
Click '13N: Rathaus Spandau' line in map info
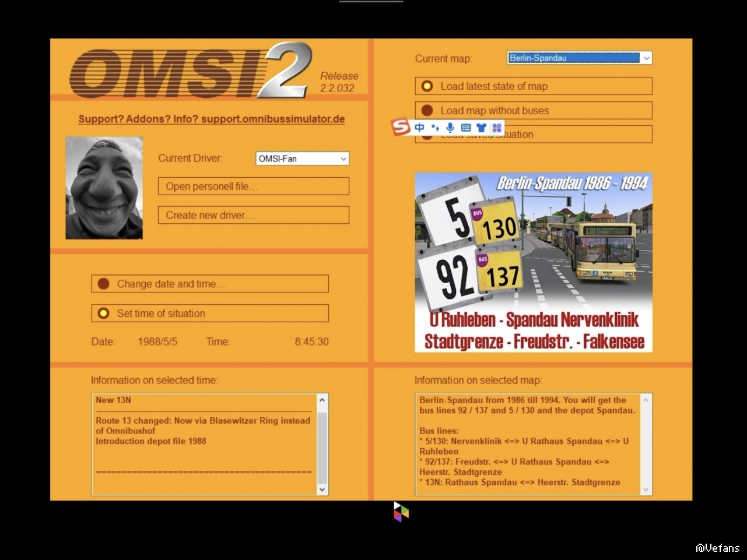(520, 482)
